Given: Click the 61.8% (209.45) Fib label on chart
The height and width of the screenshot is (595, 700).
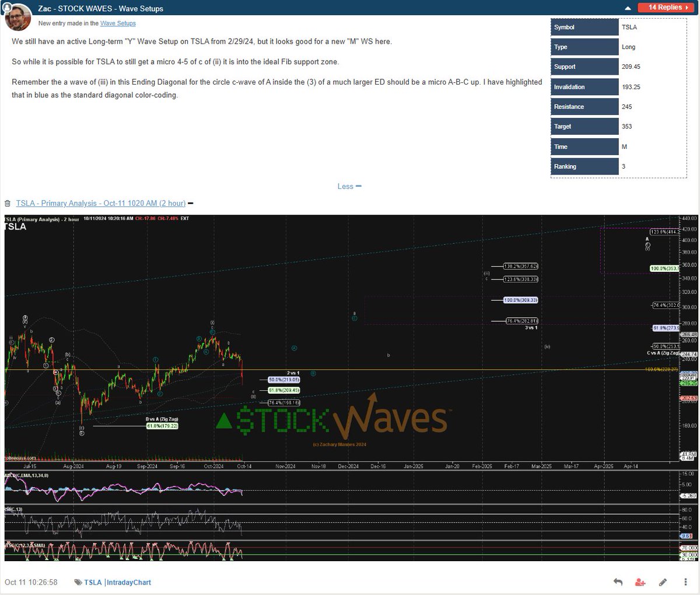Looking at the screenshot, I should (284, 390).
